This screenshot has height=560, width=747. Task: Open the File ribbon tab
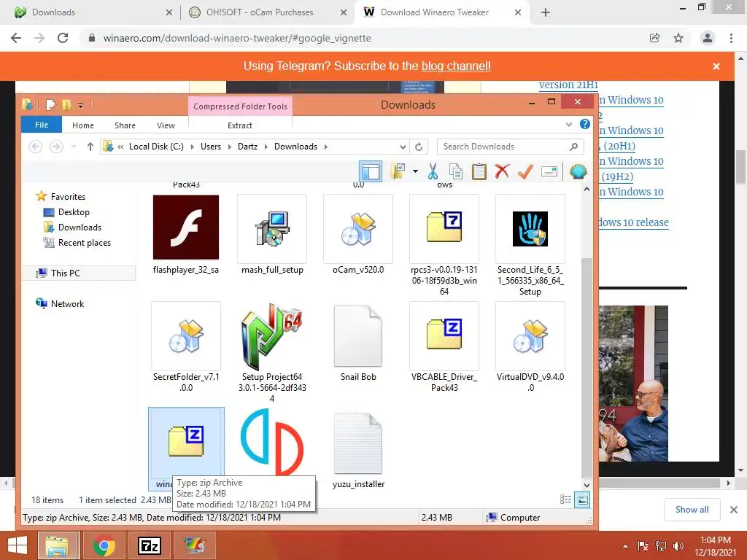(42, 125)
